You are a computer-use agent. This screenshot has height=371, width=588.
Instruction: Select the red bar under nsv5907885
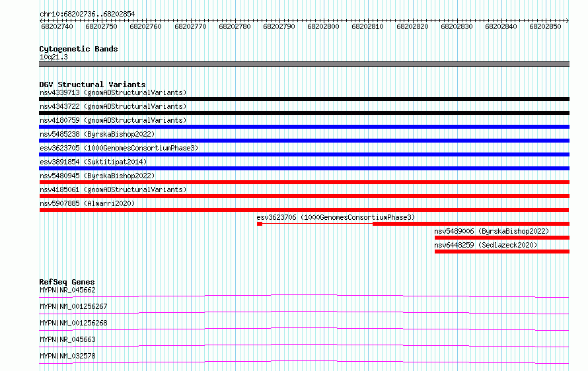tap(304, 210)
